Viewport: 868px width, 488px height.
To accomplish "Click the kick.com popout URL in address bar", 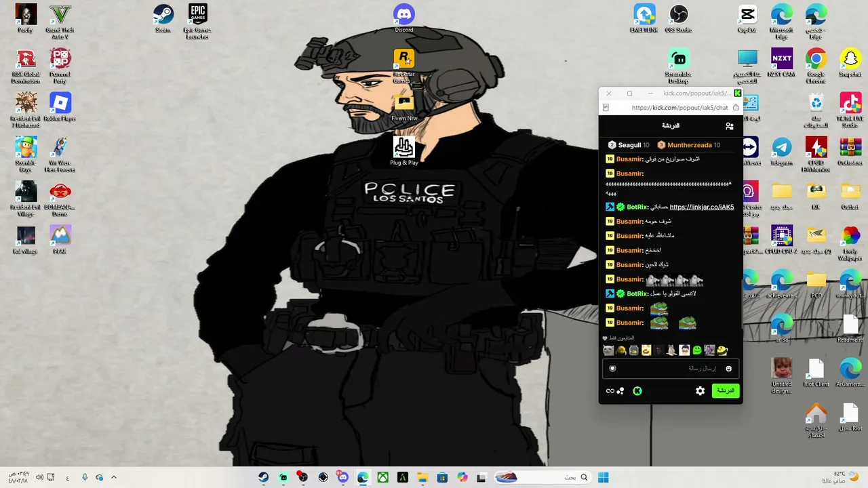I will (x=679, y=108).
